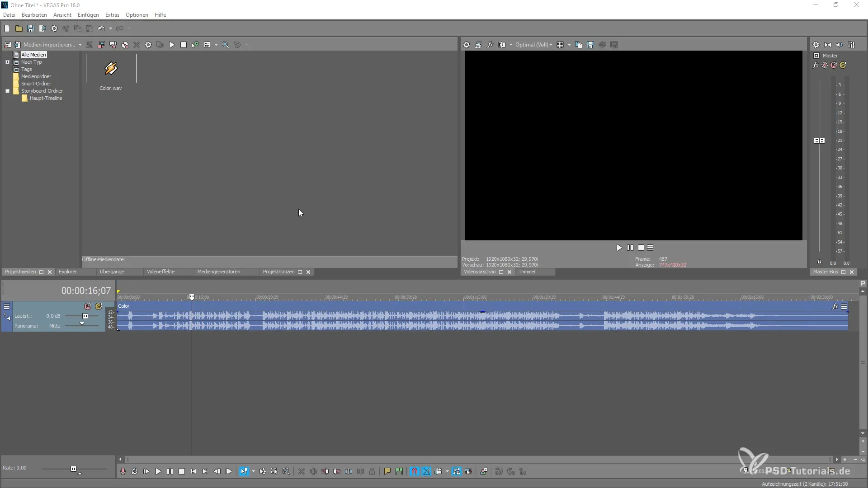This screenshot has width=868, height=488.
Task: Open the Medien importieren dropdown arrow
Action: pyautogui.click(x=80, y=45)
